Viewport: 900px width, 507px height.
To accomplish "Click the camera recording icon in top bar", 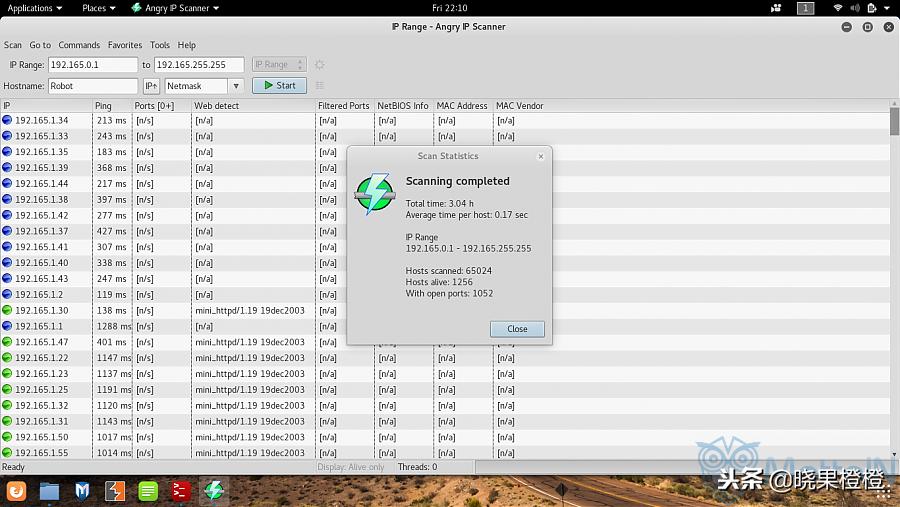I will (x=776, y=8).
